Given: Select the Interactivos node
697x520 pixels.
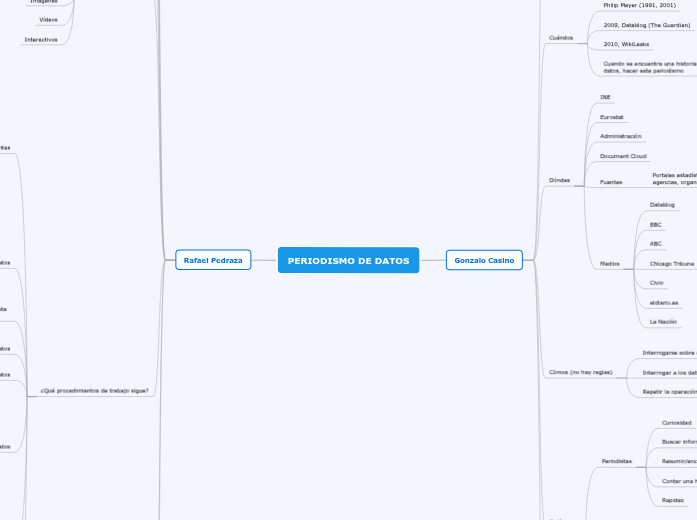Looking at the screenshot, I should [x=41, y=40].
